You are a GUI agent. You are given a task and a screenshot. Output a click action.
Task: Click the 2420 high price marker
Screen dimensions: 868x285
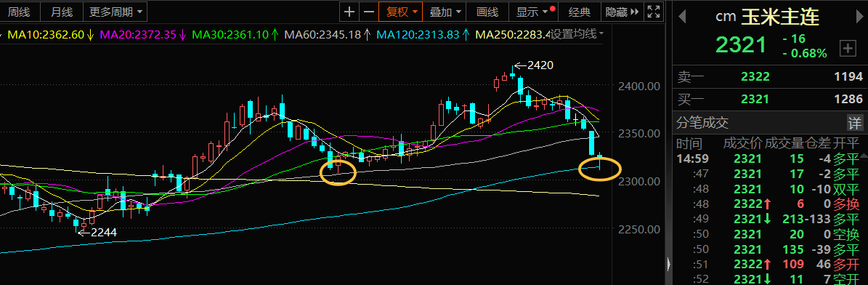pyautogui.click(x=540, y=65)
